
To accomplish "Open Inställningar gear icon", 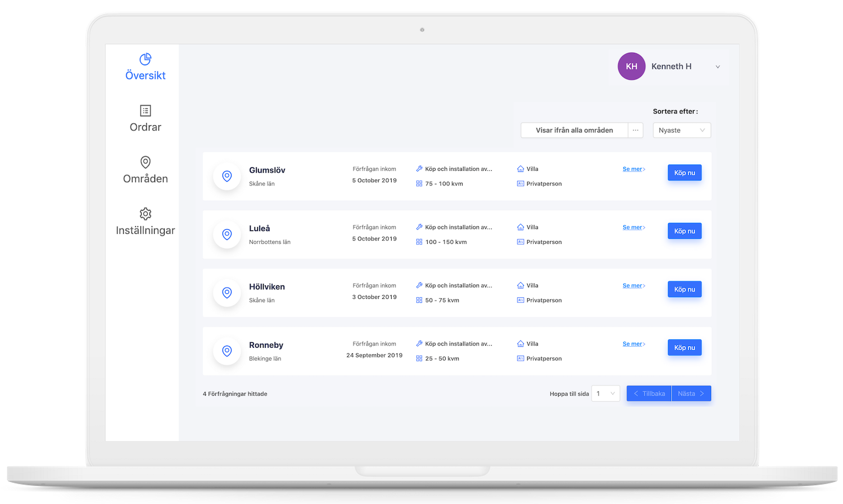I will pos(146,214).
